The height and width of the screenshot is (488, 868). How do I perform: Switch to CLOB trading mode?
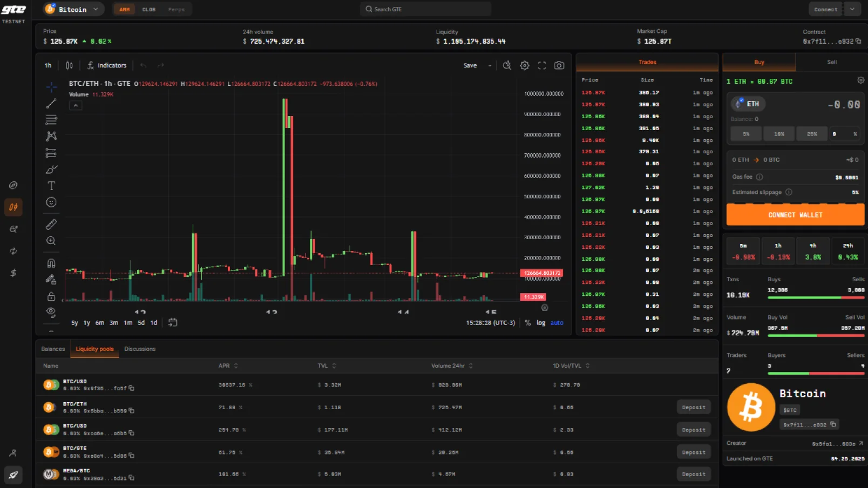click(x=148, y=9)
